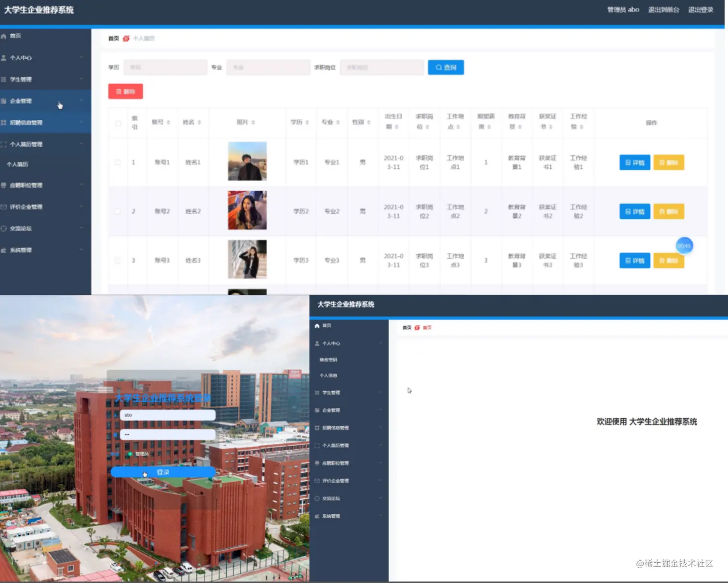Click 企业管理 building icon in bottom-right panel
This screenshot has height=583, width=728.
pos(317,410)
